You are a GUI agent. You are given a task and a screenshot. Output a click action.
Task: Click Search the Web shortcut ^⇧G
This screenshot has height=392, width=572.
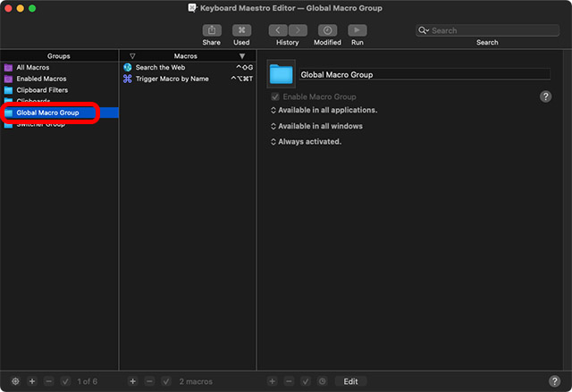click(x=244, y=67)
